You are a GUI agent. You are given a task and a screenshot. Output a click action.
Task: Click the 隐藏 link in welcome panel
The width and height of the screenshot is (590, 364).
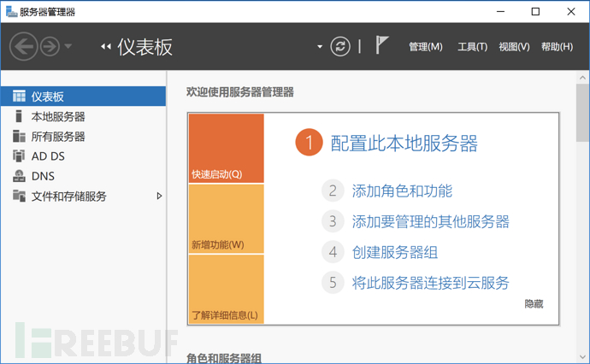534,303
